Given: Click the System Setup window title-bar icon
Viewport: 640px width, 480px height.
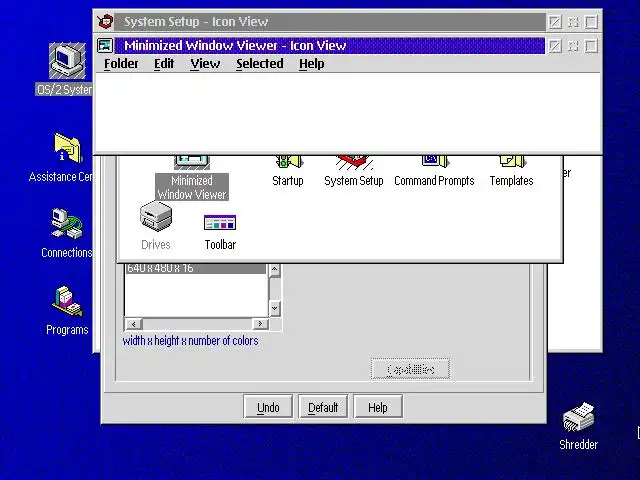Looking at the screenshot, I should (105, 21).
